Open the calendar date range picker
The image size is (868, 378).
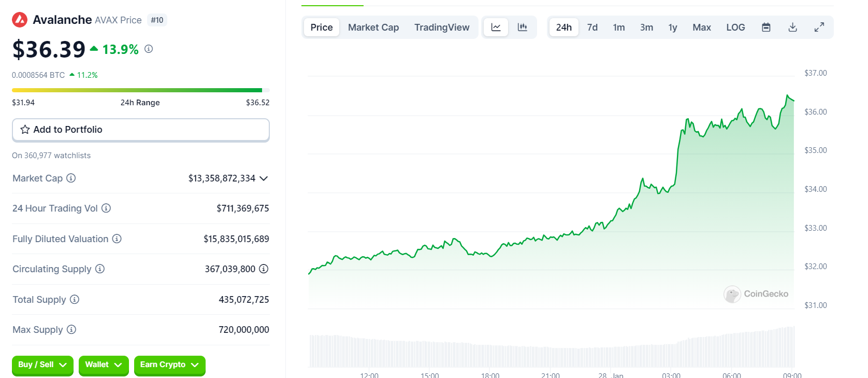[766, 27]
